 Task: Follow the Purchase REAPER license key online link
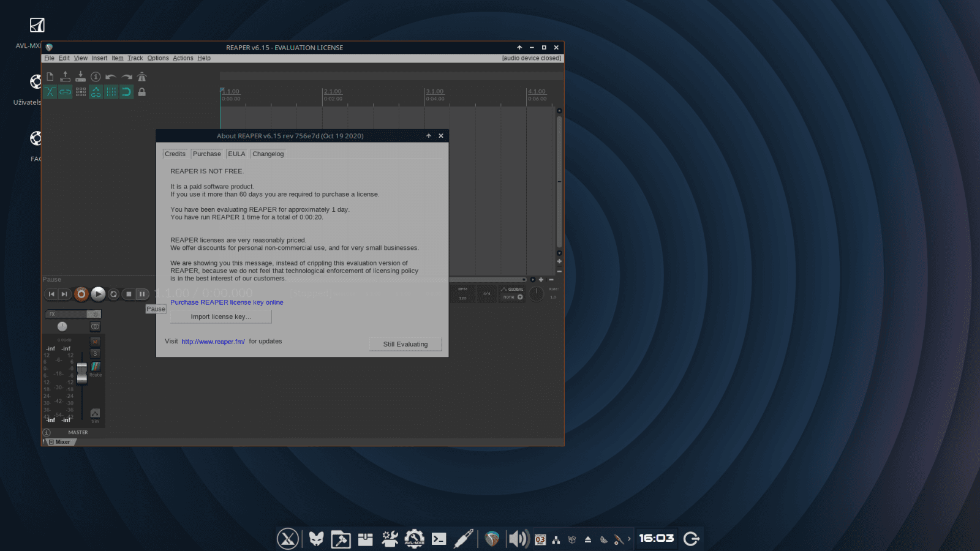(227, 302)
